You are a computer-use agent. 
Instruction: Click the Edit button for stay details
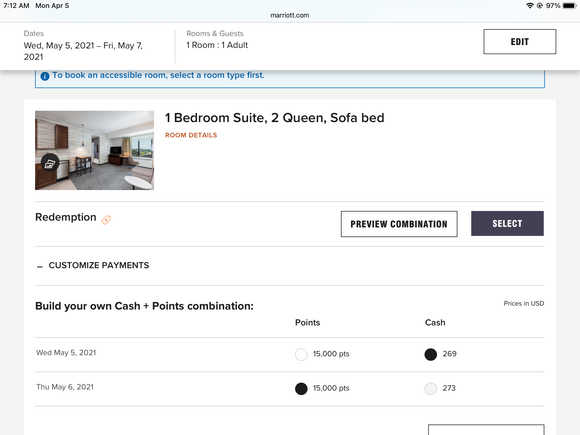tap(520, 41)
